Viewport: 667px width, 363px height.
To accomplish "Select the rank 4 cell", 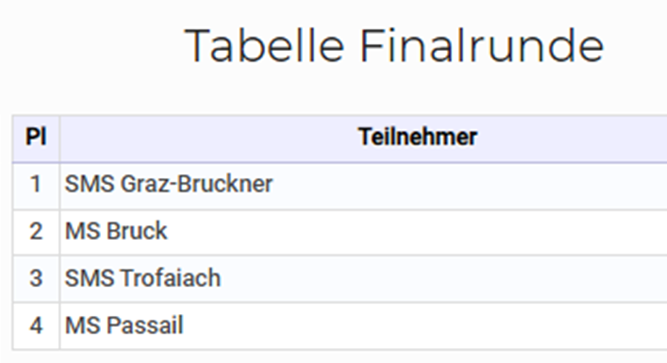I will [x=36, y=326].
